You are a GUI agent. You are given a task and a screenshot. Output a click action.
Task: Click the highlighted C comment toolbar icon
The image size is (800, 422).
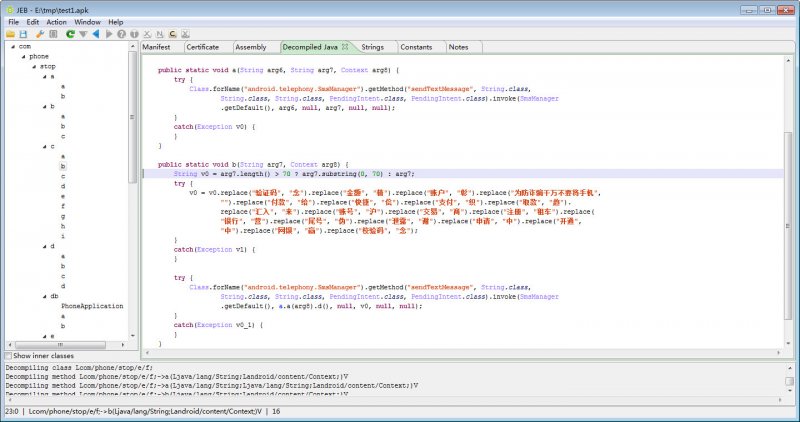click(172, 34)
